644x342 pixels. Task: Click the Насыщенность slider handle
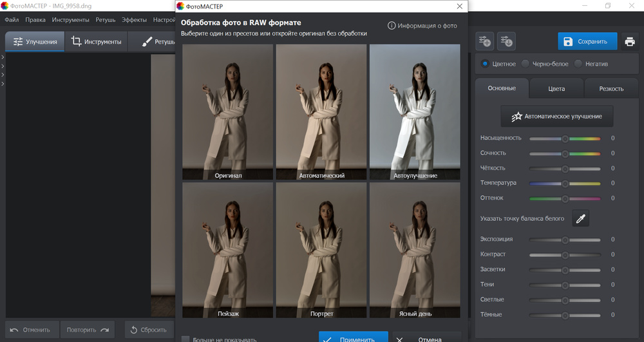(565, 138)
